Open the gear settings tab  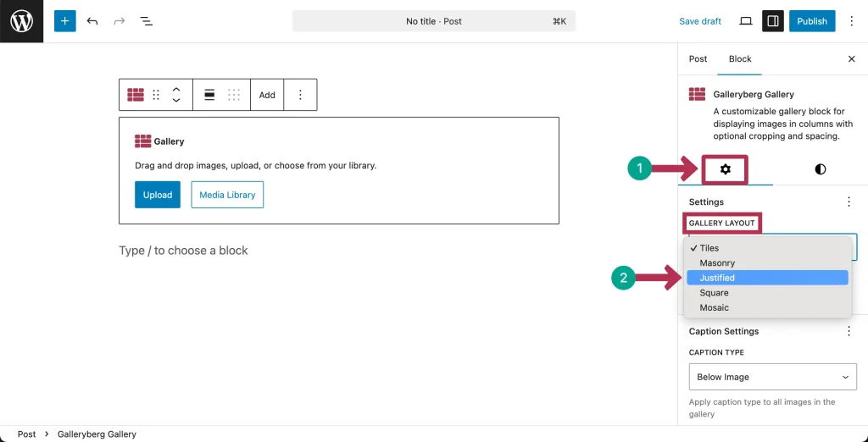tap(725, 169)
